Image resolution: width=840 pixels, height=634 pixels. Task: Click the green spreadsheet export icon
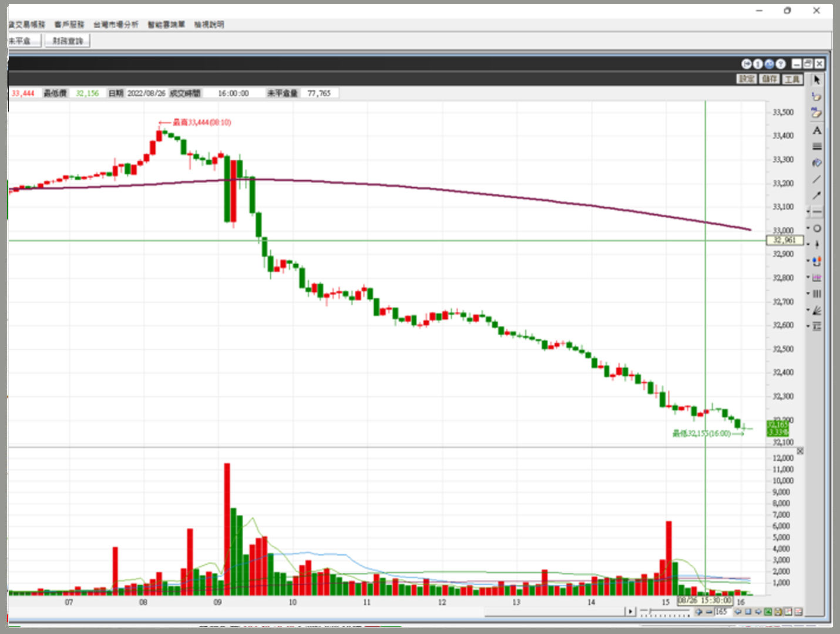coord(768,612)
